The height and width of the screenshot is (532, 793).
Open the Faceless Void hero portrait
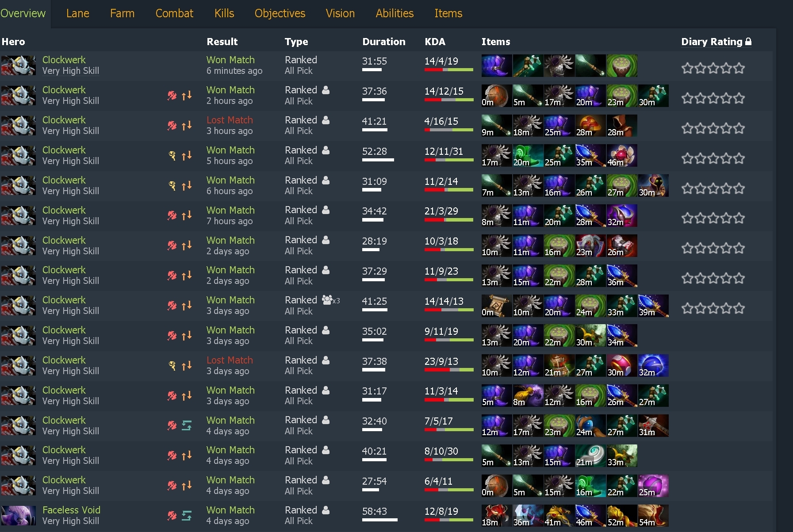(x=18, y=515)
